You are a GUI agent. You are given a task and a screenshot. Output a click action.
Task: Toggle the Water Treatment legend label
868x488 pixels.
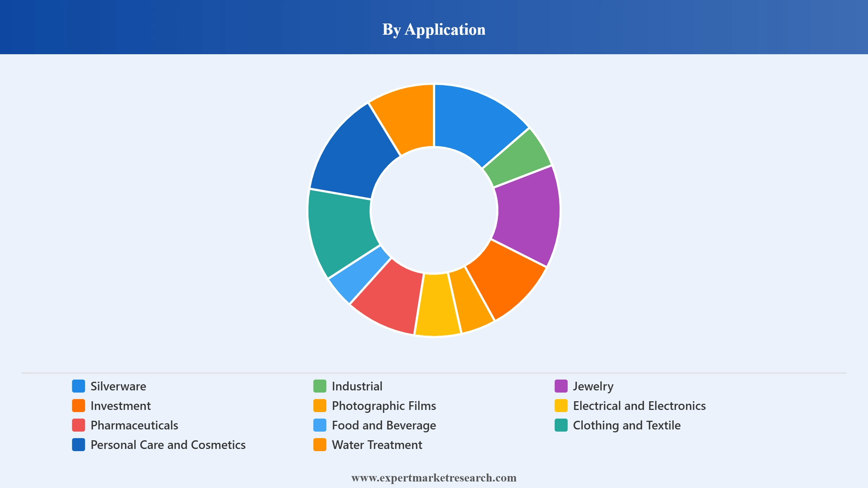tap(377, 445)
